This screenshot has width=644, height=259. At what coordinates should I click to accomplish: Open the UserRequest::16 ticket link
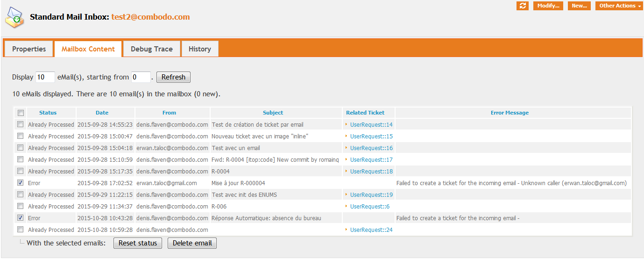click(371, 148)
